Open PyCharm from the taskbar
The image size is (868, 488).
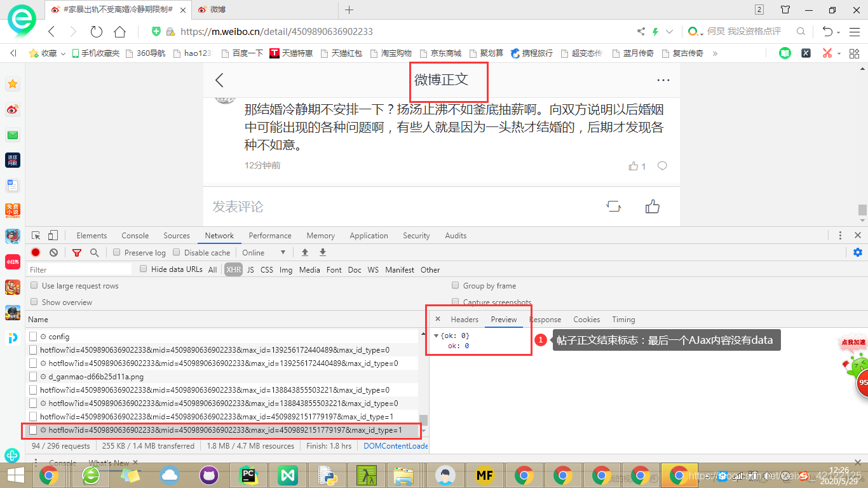(x=248, y=475)
